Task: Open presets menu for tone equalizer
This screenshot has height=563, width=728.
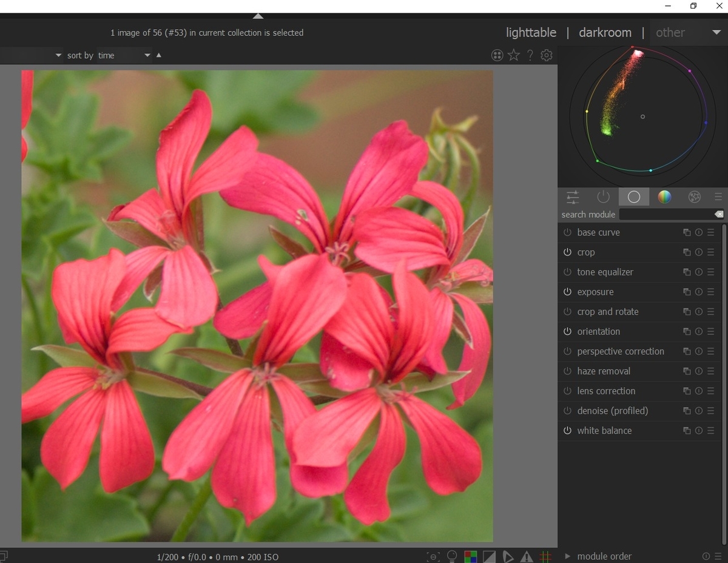Action: coord(711,272)
